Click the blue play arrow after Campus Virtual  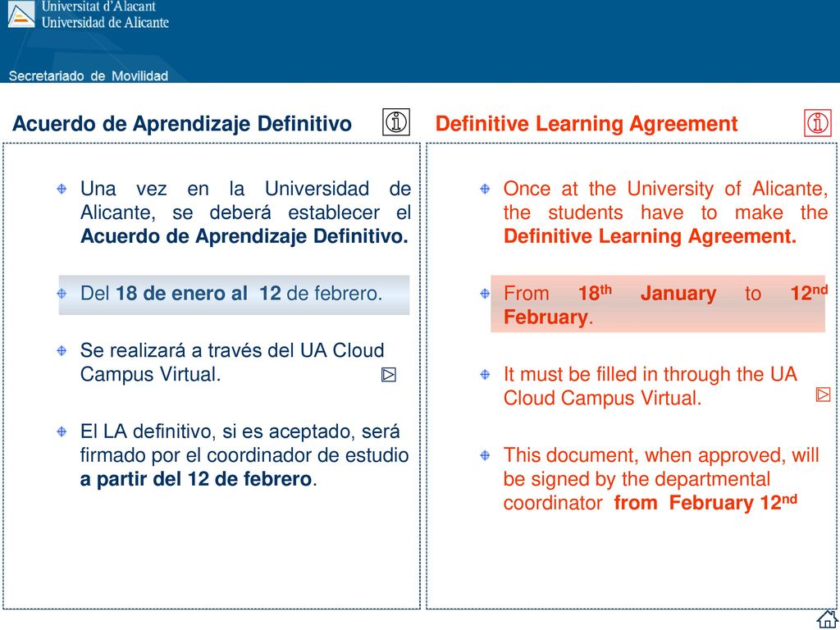(388, 374)
